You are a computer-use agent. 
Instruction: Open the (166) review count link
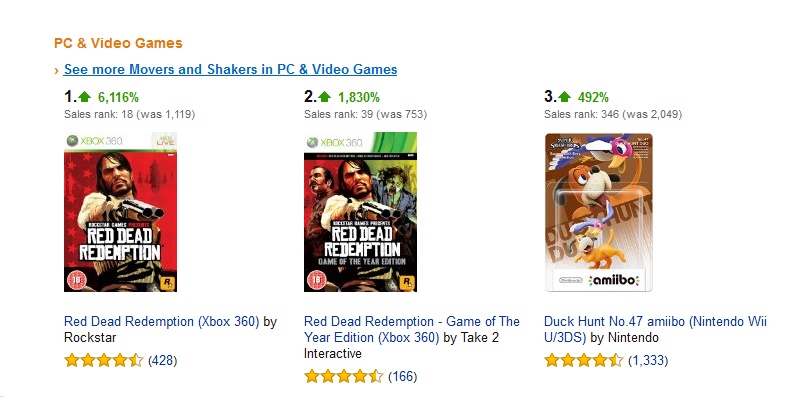point(403,376)
